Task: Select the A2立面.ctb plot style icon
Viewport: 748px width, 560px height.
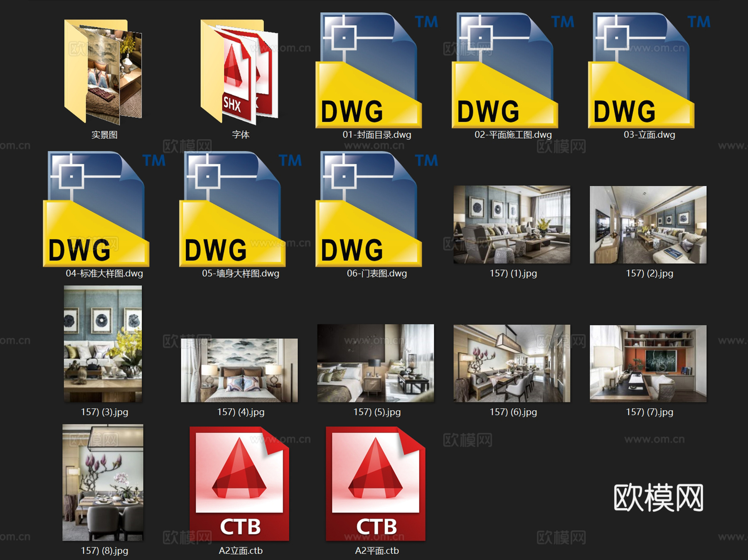Action: point(239,484)
